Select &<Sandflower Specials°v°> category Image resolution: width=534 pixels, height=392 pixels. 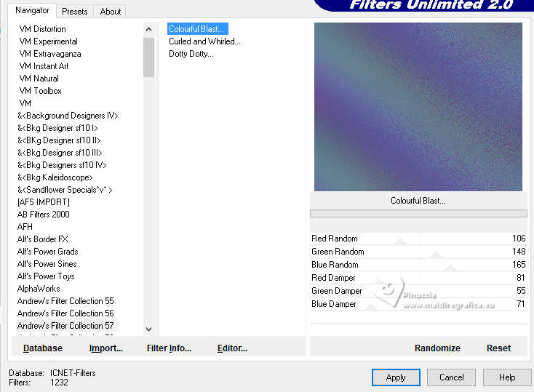click(x=65, y=190)
